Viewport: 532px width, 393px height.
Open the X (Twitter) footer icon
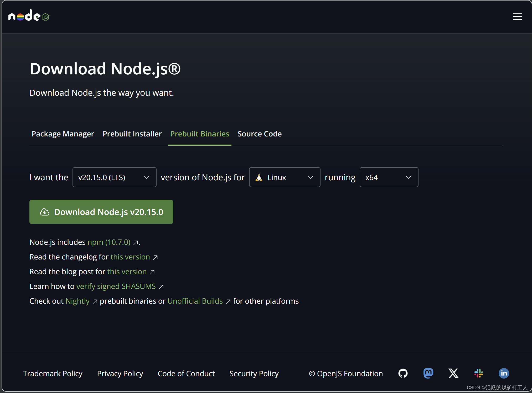click(x=453, y=373)
